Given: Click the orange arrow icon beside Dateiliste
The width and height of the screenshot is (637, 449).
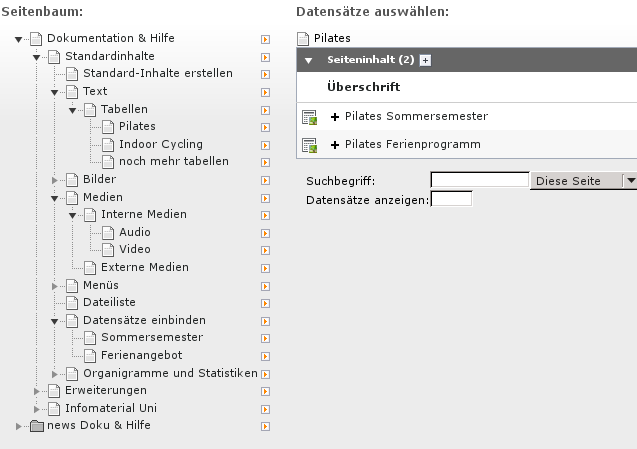Looking at the screenshot, I should [x=265, y=302].
